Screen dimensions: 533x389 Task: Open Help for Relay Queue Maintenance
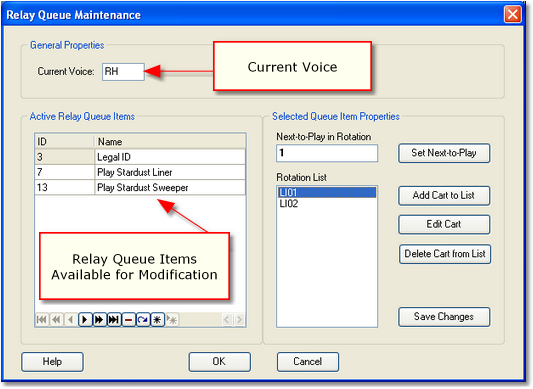[x=52, y=362]
